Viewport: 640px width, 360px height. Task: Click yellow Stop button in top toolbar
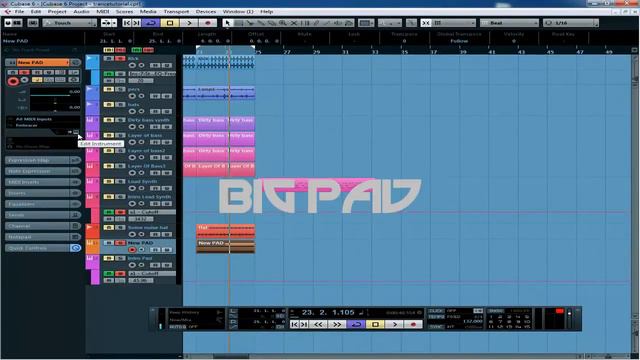[x=170, y=23]
